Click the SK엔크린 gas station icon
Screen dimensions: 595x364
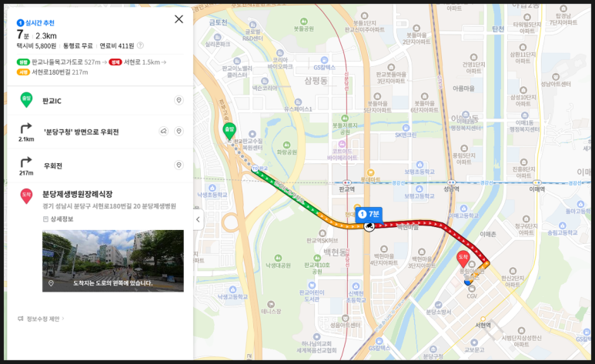[406, 128]
